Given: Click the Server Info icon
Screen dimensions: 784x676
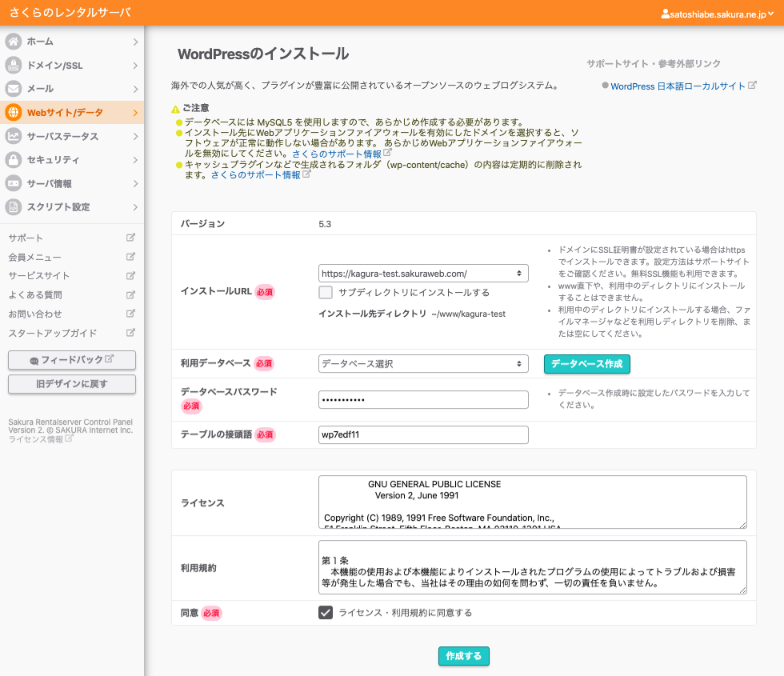Looking at the screenshot, I should (14, 183).
